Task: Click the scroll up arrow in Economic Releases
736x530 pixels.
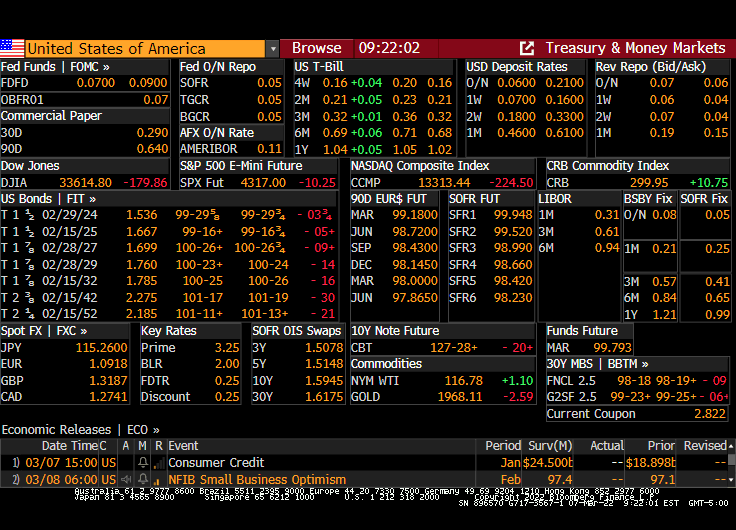Action: pos(731,446)
